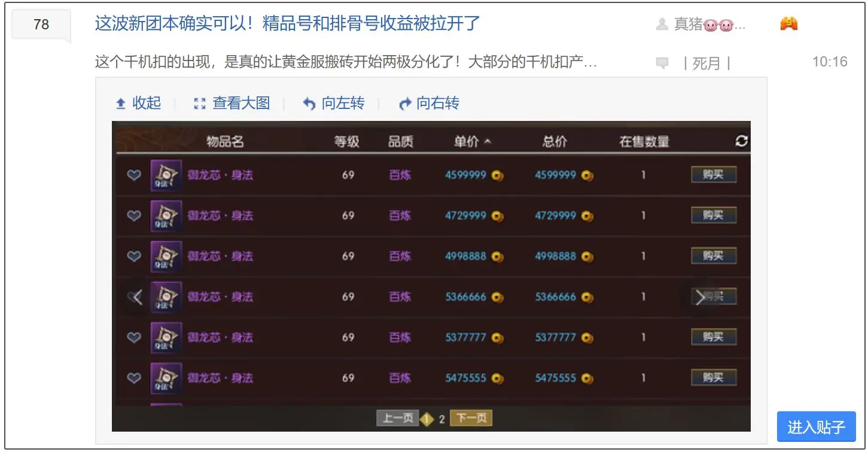Favorite the 4599999 listing with the heart
The width and height of the screenshot is (868, 452).
point(134,175)
